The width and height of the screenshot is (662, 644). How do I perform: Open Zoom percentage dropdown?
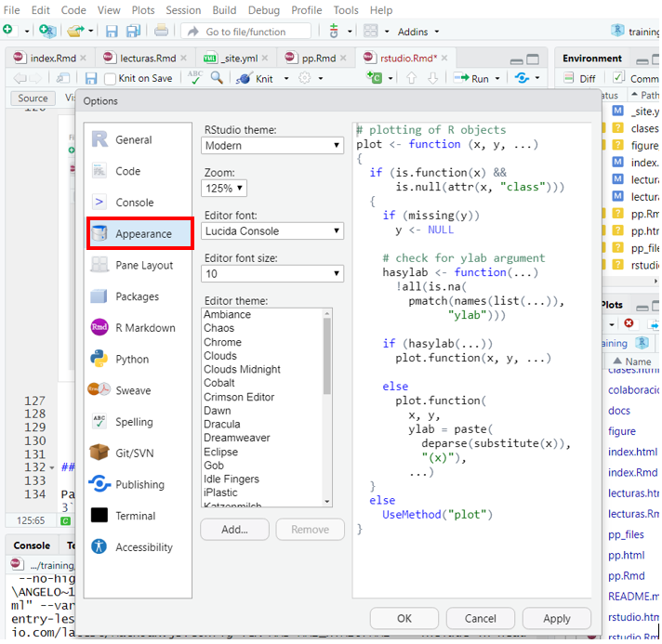pos(224,189)
